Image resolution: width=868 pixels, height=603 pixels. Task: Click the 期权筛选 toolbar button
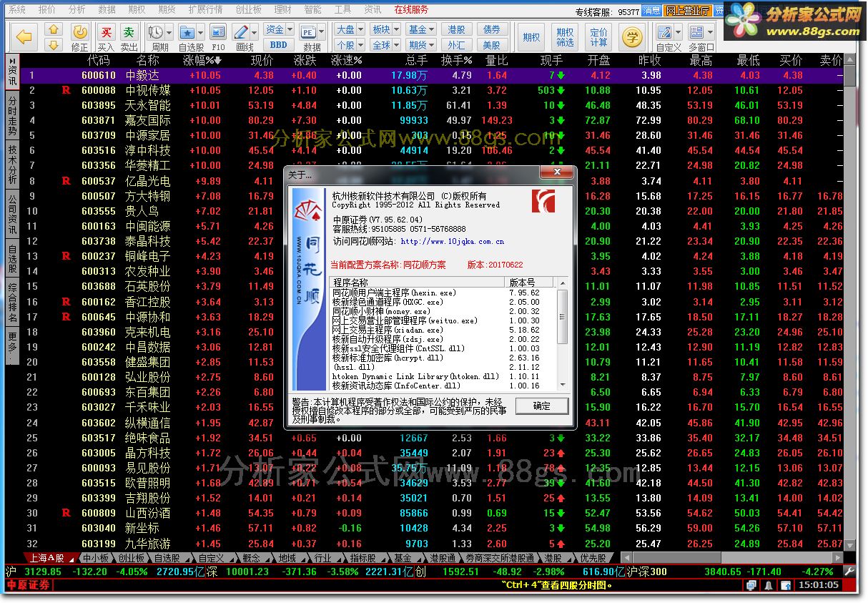click(565, 37)
